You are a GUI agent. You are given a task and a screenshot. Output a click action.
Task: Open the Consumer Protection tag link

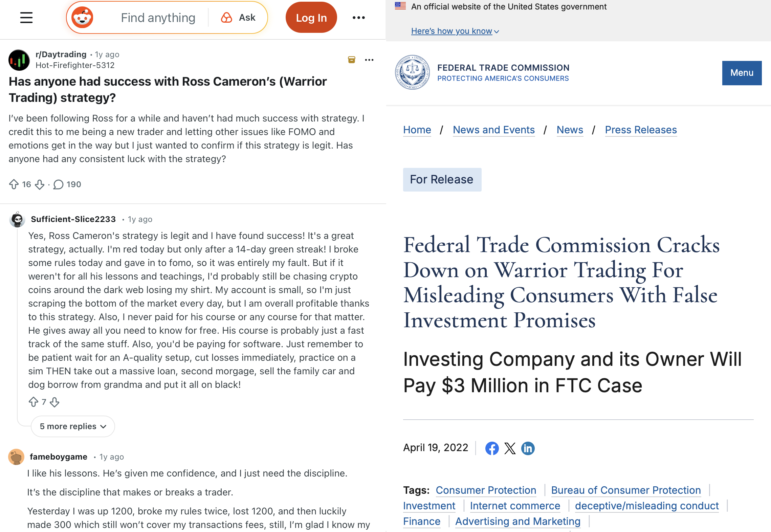(x=486, y=490)
